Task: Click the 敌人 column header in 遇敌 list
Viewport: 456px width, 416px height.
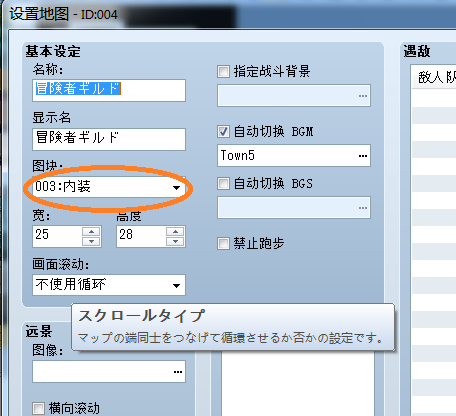Action: (434, 77)
